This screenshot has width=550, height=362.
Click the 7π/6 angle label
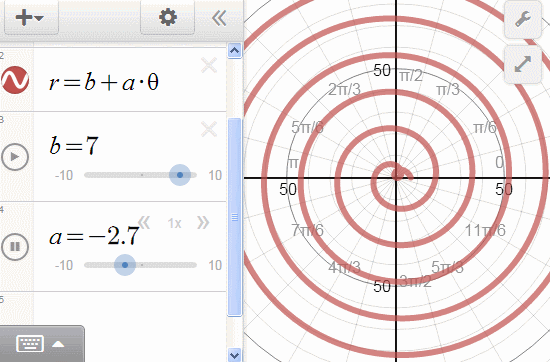pos(308,230)
